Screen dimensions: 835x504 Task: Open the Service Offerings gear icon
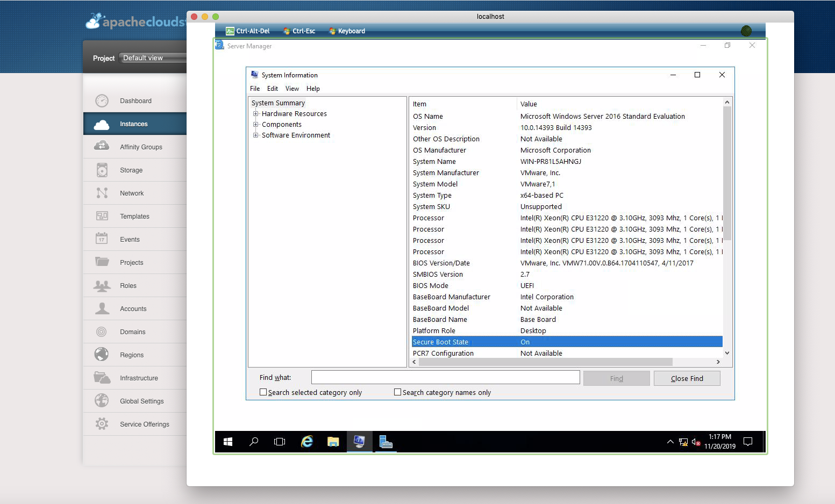(x=102, y=423)
